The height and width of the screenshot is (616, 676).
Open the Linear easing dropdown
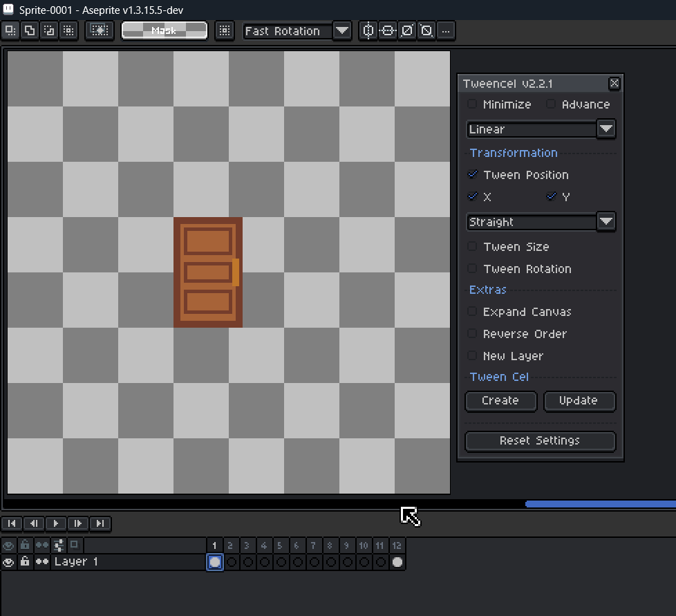(x=606, y=129)
